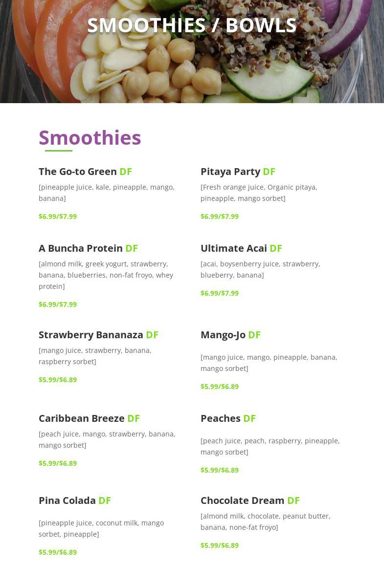
Task: Click the green DF tag beside Pitaya Party
Action: (x=269, y=172)
